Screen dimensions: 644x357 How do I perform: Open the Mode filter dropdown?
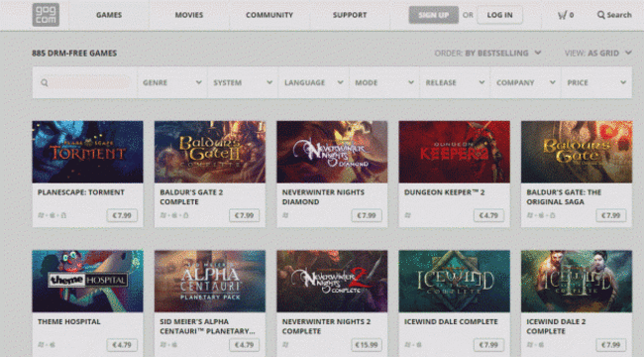coord(384,82)
